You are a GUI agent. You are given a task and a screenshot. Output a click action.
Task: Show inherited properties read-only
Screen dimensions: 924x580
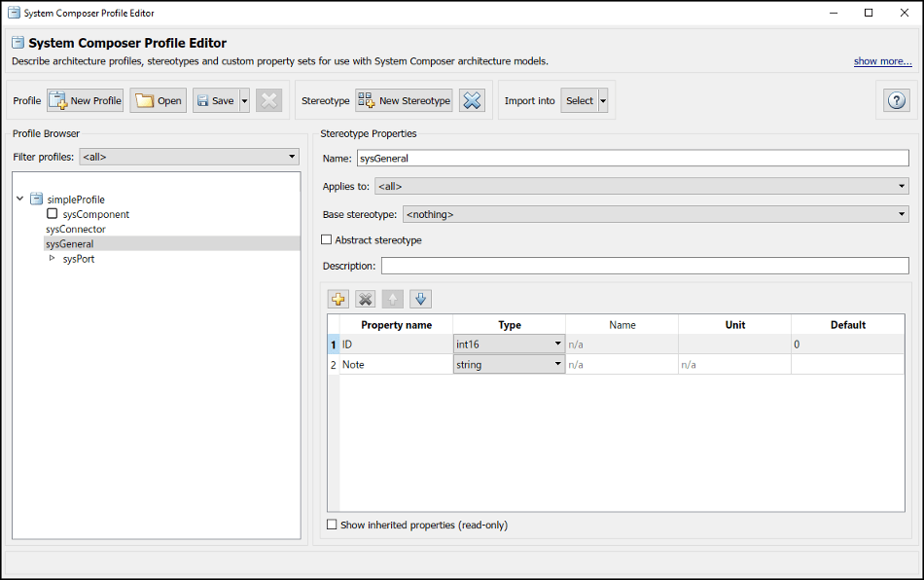330,525
